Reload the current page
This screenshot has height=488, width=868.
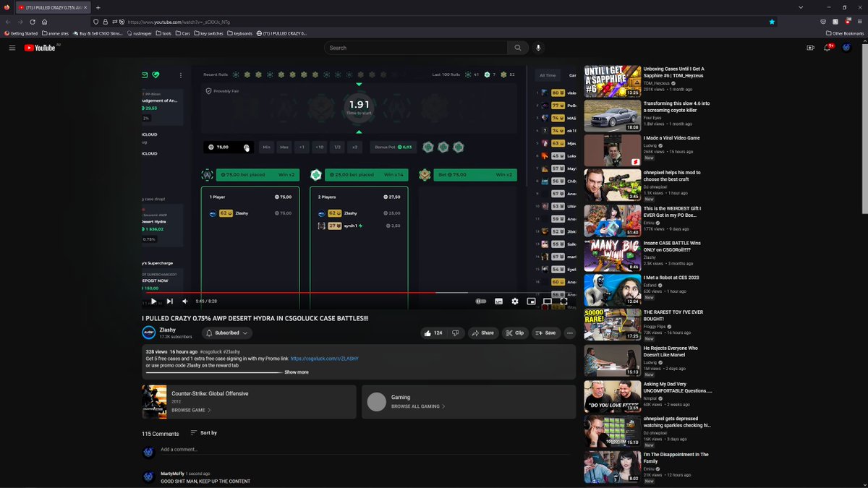[x=33, y=22]
